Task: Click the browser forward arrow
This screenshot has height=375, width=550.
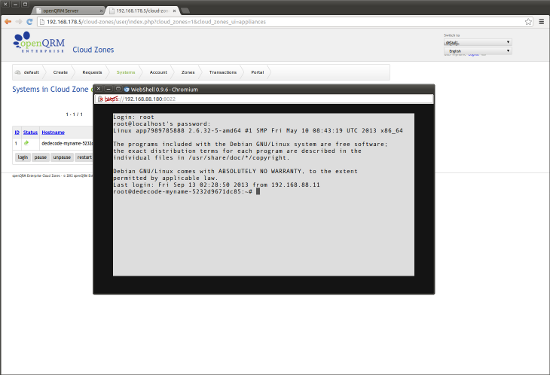Action: pos(19,22)
